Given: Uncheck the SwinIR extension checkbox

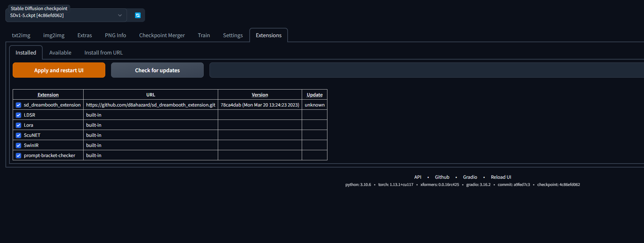Looking at the screenshot, I should pos(18,146).
